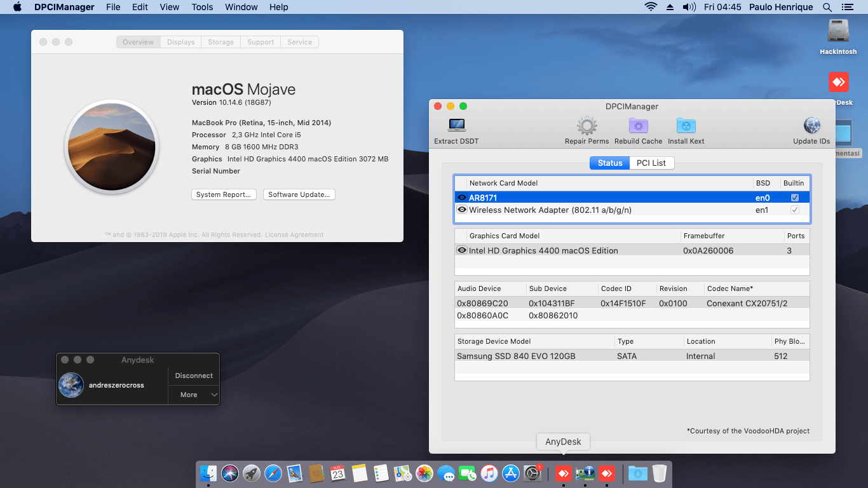Launch Siri from the Dock
Screen dimensions: 868x488
point(230,473)
